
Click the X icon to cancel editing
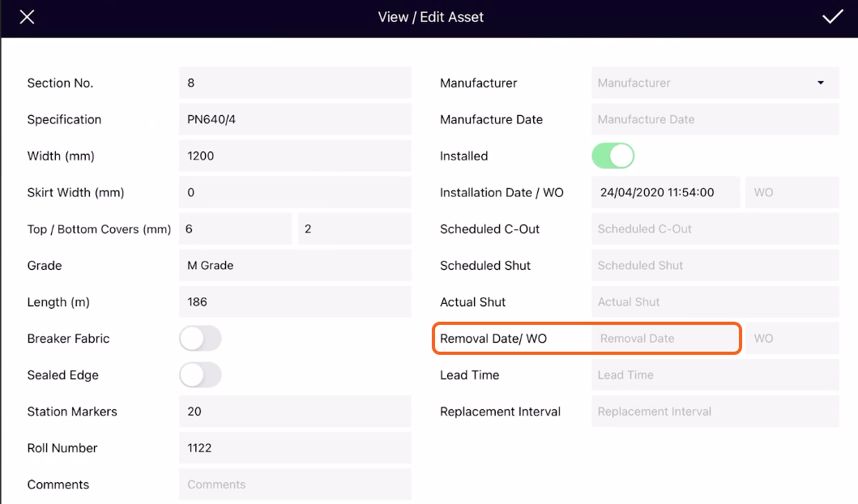[27, 17]
